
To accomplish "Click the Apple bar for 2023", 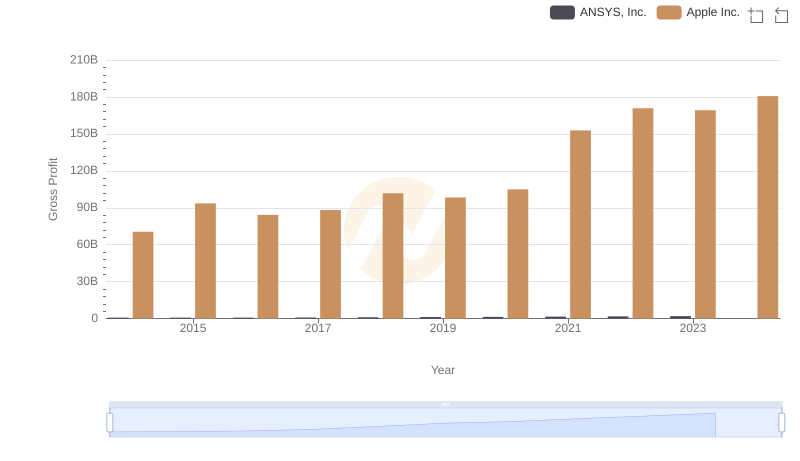I will (x=706, y=214).
